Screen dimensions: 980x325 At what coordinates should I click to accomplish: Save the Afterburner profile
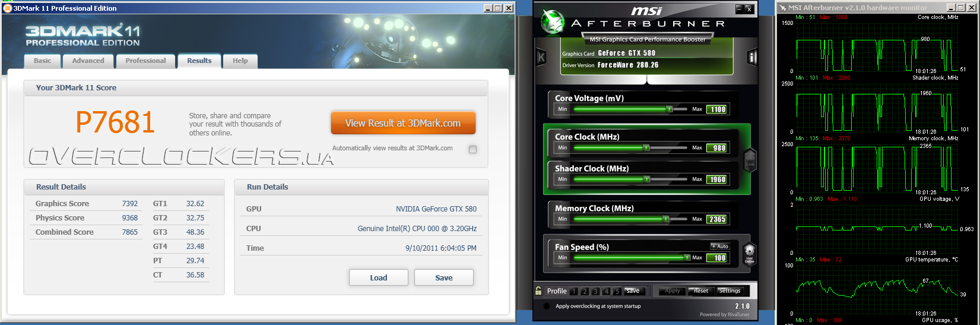coord(633,291)
